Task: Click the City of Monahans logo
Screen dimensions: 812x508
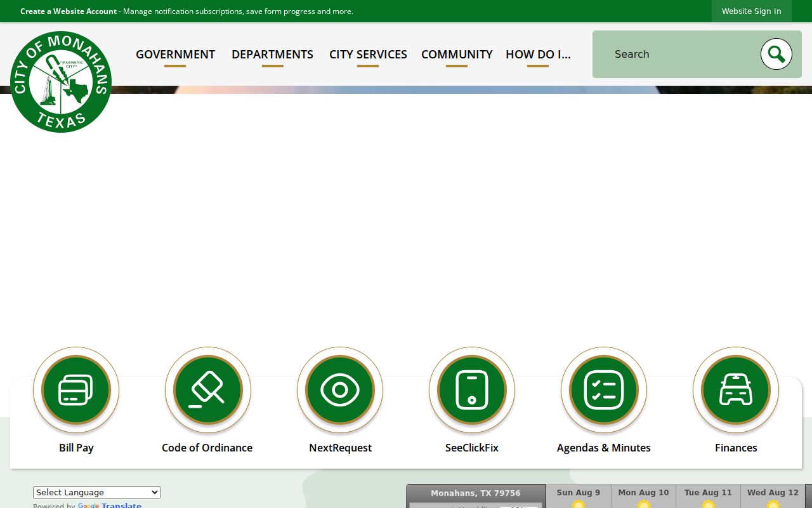Action: tap(61, 82)
